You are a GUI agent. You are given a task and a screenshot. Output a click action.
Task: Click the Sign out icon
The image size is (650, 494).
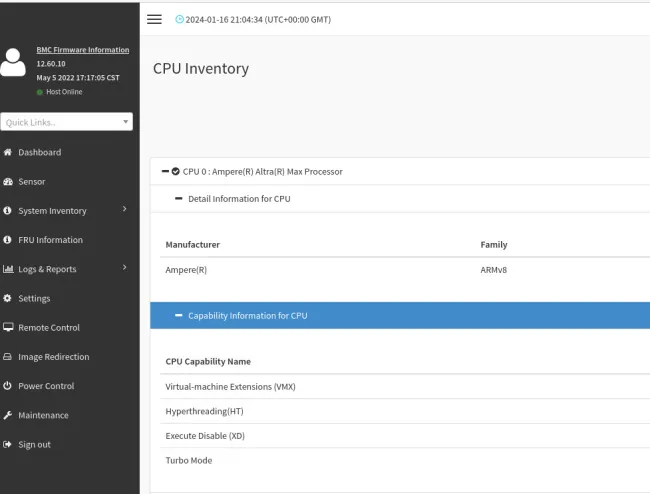(8, 444)
